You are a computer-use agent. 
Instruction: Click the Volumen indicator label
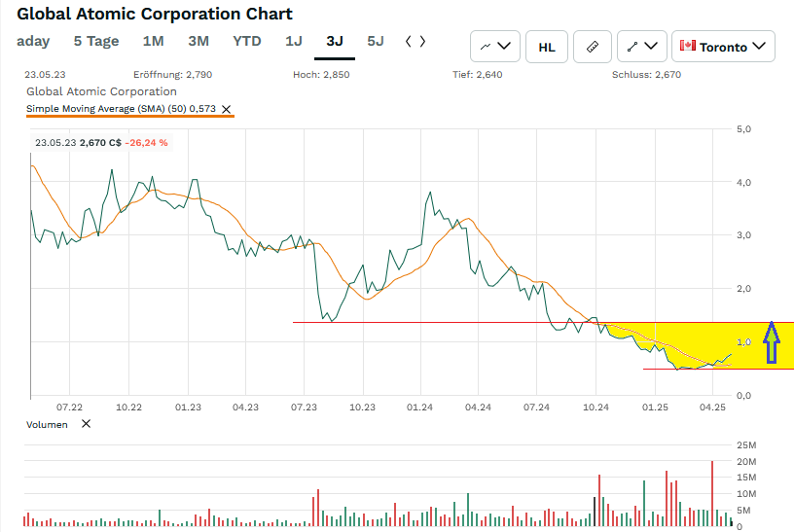pos(47,425)
